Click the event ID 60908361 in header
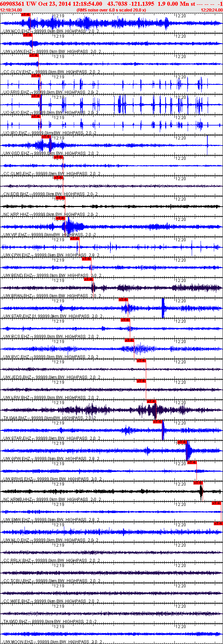The height and width of the screenshot is (644, 223). pyautogui.click(x=12, y=4)
